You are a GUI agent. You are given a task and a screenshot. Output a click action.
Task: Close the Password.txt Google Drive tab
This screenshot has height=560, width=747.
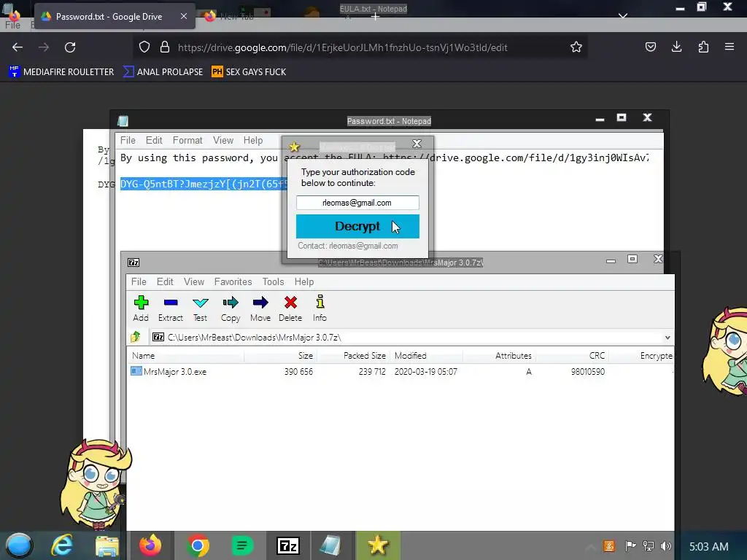coord(183,16)
